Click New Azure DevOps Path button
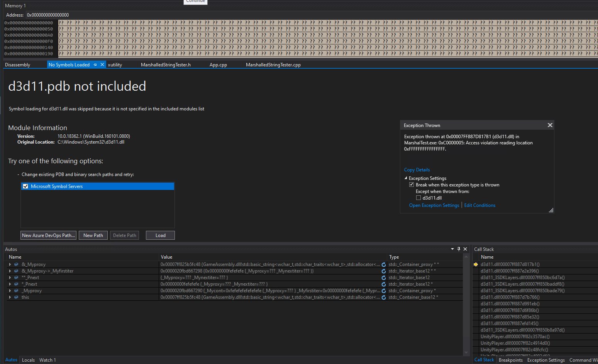The height and width of the screenshot is (364, 598). pos(48,235)
